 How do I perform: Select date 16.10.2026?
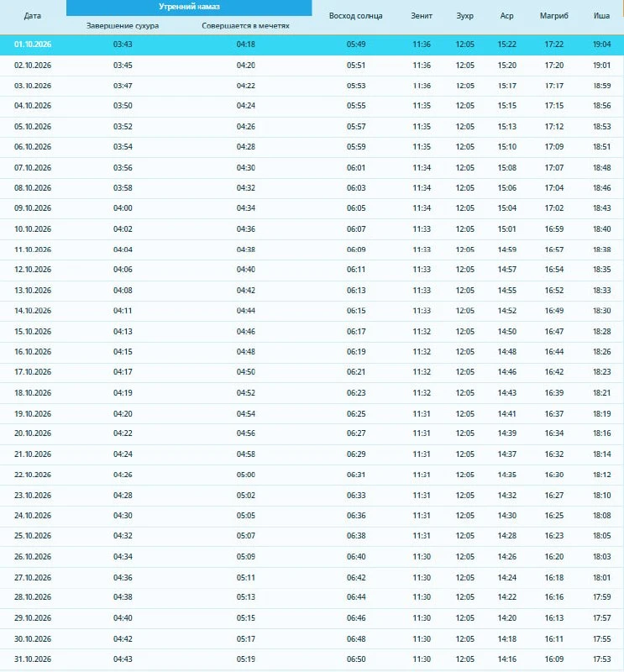(x=33, y=351)
